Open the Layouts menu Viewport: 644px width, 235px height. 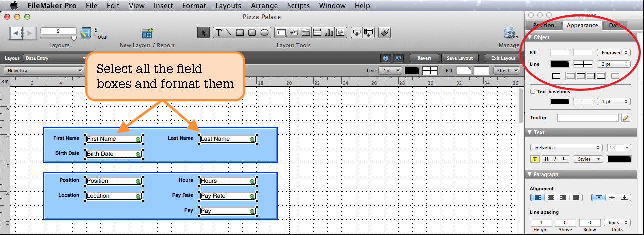[x=228, y=6]
